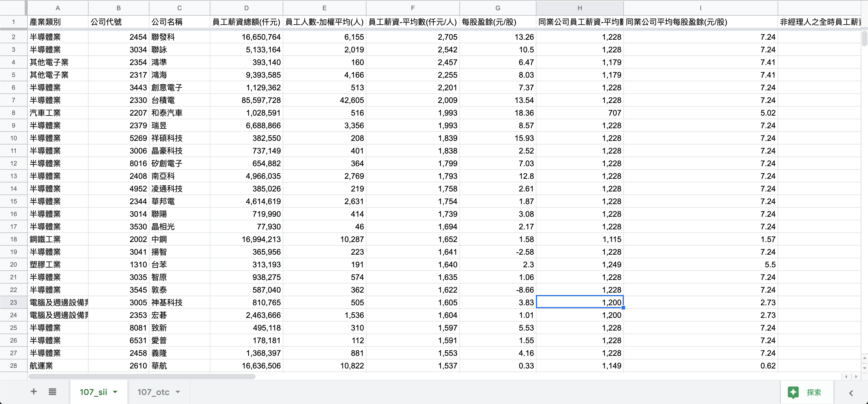This screenshot has width=868, height=404.
Task: Select row 28 header number
Action: tap(14, 366)
